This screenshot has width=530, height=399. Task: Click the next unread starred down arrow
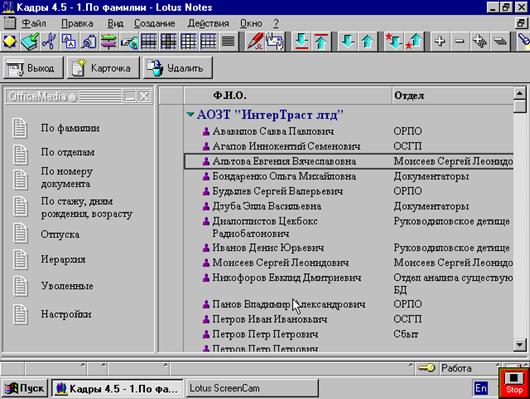[394, 42]
